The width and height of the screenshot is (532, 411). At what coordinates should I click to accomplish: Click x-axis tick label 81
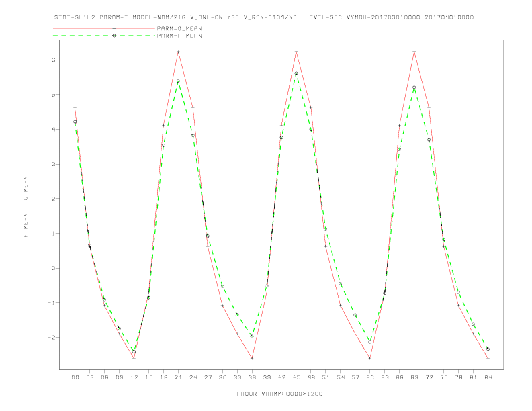tap(474, 377)
